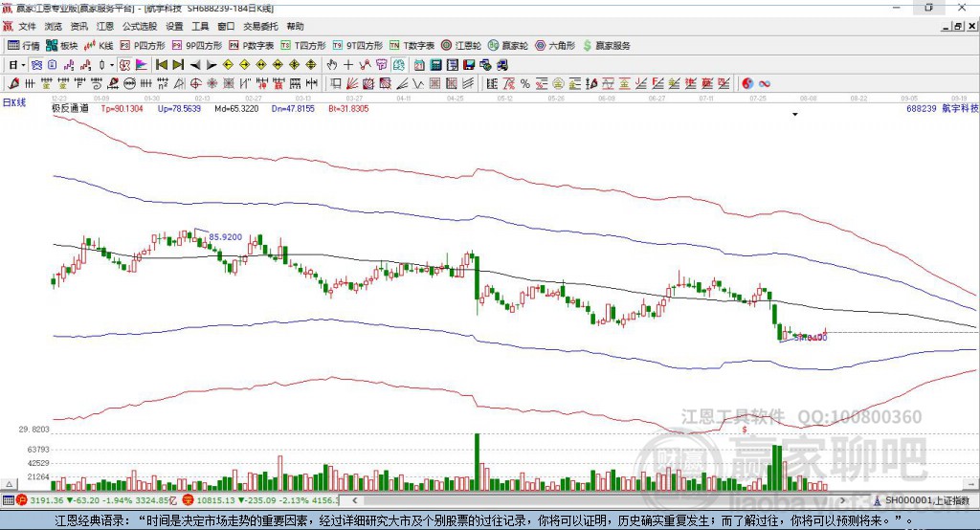Open the 9T四方形 tool
The height and width of the screenshot is (530, 980).
[358, 46]
